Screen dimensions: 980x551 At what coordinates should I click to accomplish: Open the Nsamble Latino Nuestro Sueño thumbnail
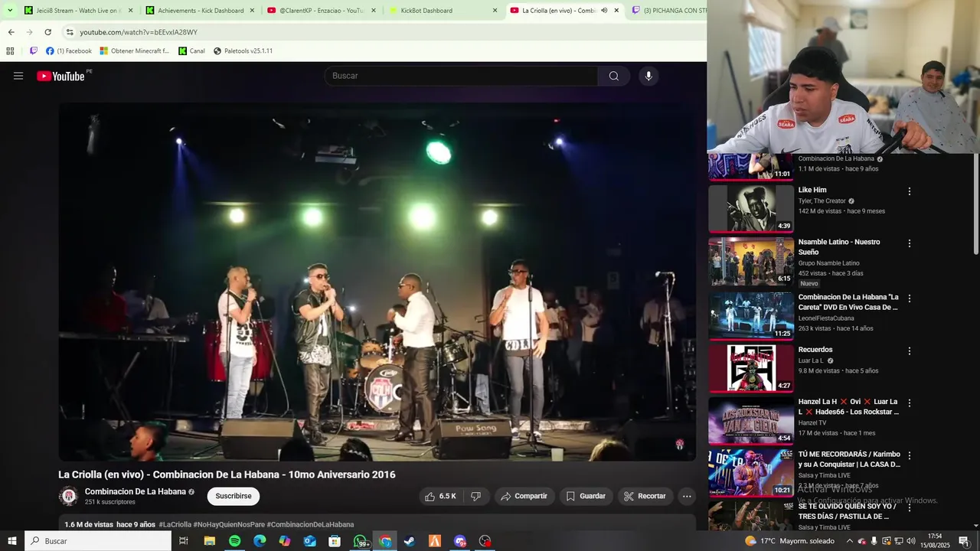[x=751, y=261]
